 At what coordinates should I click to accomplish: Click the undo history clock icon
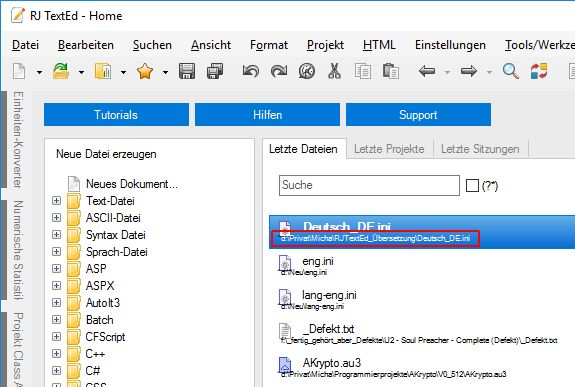click(307, 71)
